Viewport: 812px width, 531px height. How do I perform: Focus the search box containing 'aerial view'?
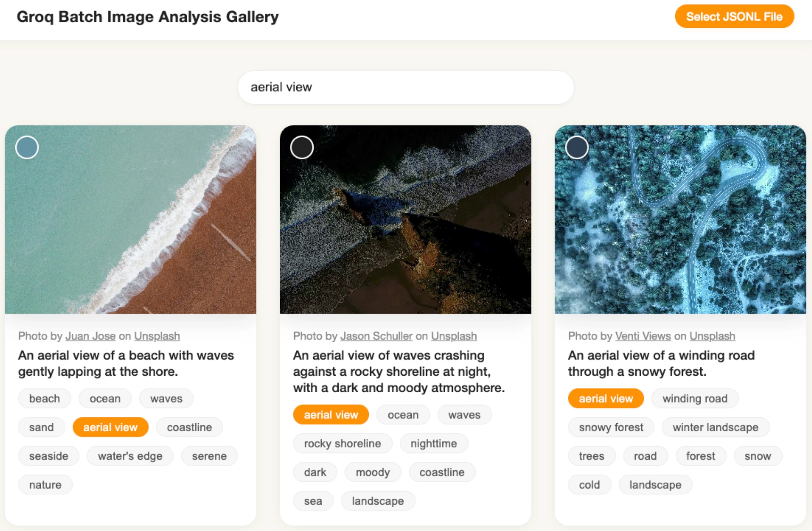pyautogui.click(x=406, y=87)
